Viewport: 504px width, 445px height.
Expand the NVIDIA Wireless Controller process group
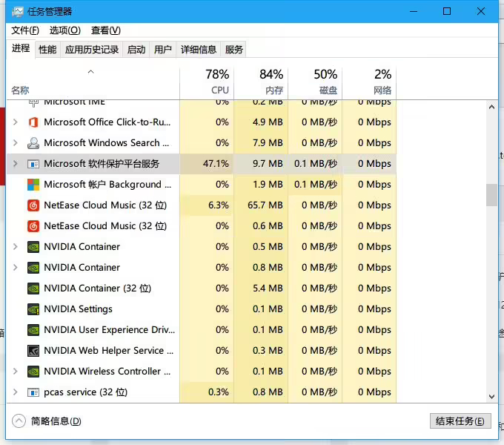pyautogui.click(x=16, y=372)
